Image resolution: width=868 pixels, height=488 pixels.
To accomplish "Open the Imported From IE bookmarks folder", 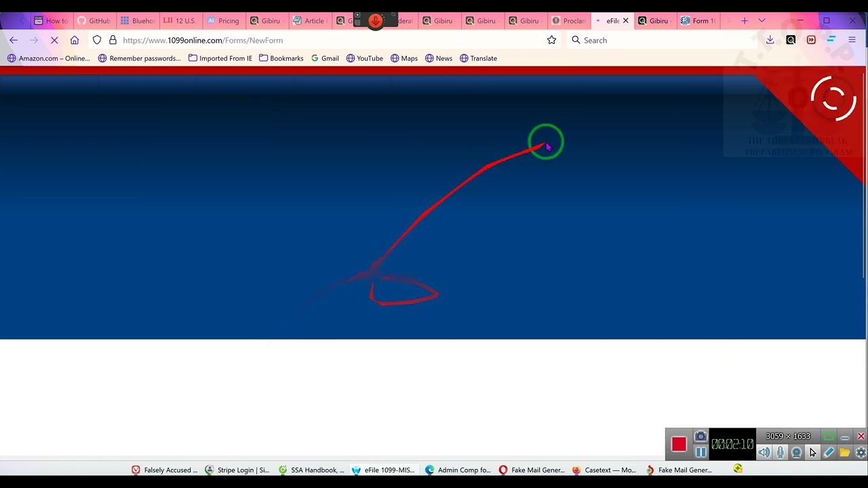I will 220,58.
